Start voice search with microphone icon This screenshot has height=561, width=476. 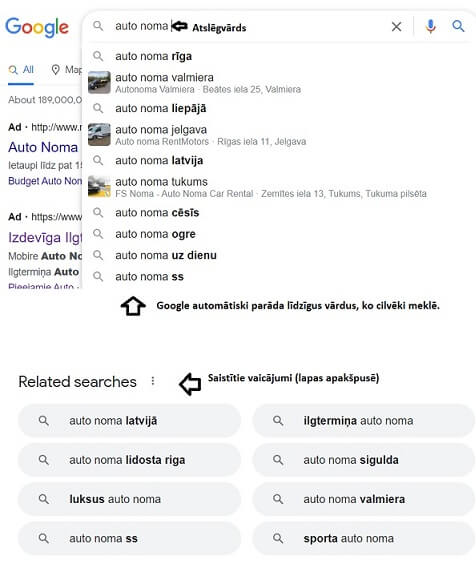[x=431, y=26]
